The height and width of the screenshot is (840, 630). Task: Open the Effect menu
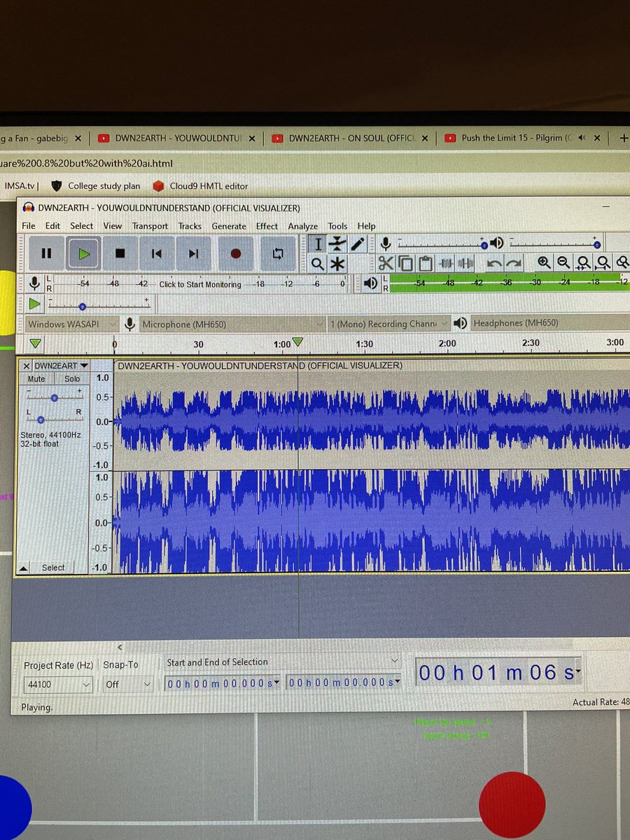(x=267, y=226)
